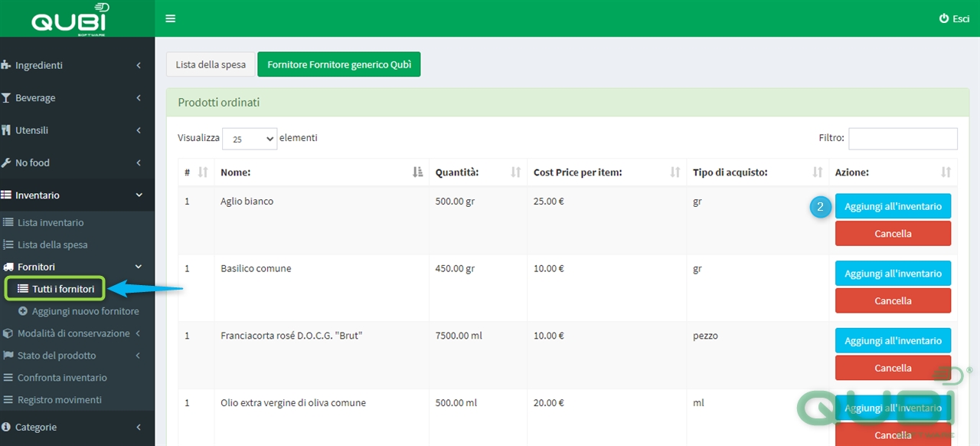Viewport: 980px width, 446px height.
Task: Click the Lista inventario list icon
Action: click(8, 222)
